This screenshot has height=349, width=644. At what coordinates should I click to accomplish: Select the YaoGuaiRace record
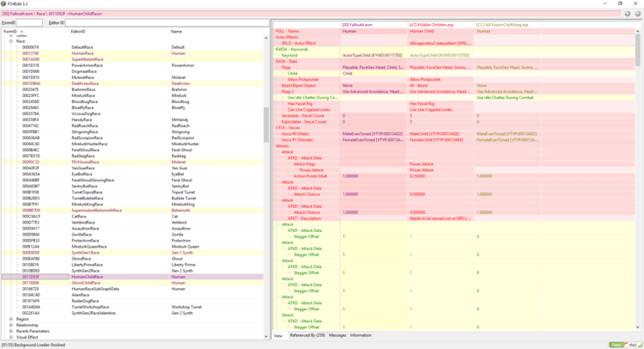pyautogui.click(x=132, y=168)
